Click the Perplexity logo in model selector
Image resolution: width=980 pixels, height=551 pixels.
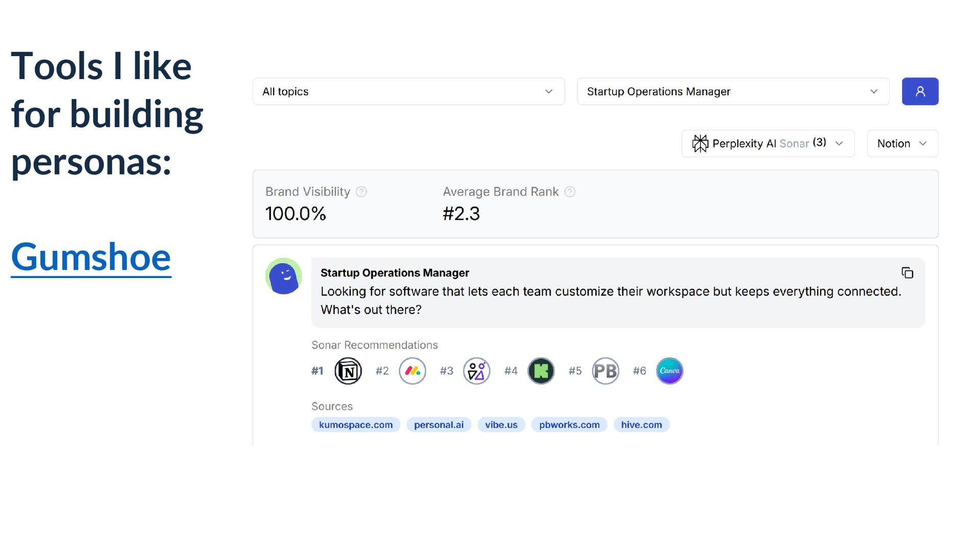pyautogui.click(x=700, y=143)
